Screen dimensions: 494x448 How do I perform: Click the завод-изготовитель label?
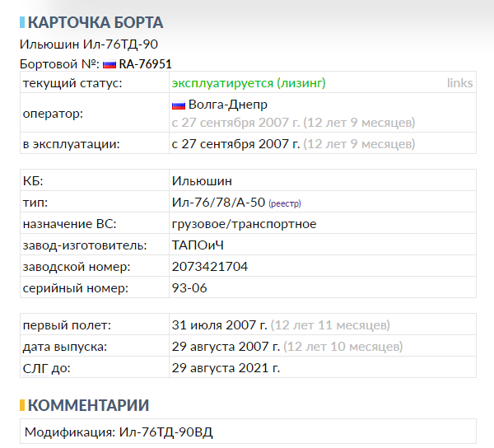(85, 245)
